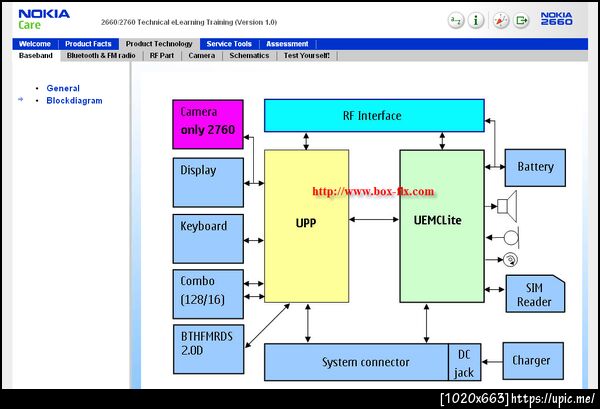Click the green information icon
This screenshot has width=600, height=409.
click(x=476, y=20)
